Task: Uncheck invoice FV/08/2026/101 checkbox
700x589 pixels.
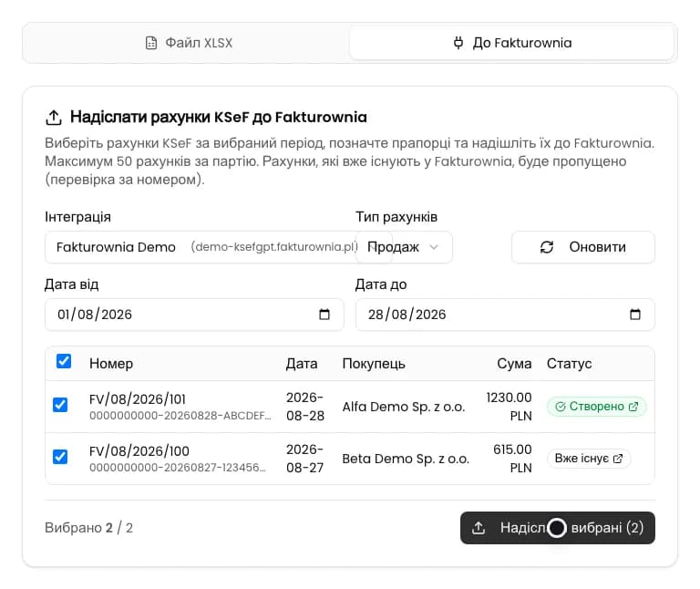Action: point(60,405)
